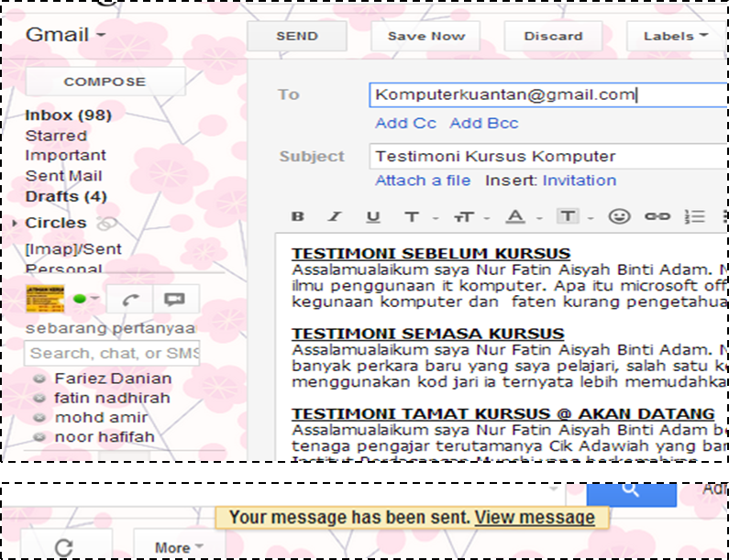Insert an emoticon using the smiley icon
The image size is (729, 560).
(x=619, y=216)
